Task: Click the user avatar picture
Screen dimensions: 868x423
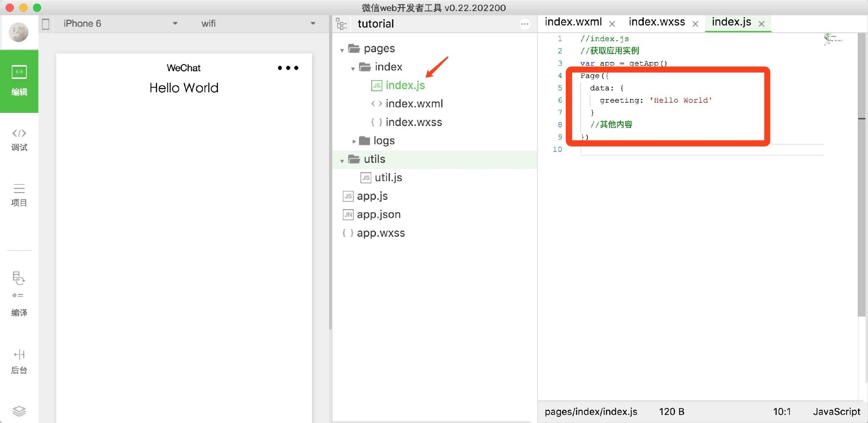Action: pyautogui.click(x=19, y=32)
